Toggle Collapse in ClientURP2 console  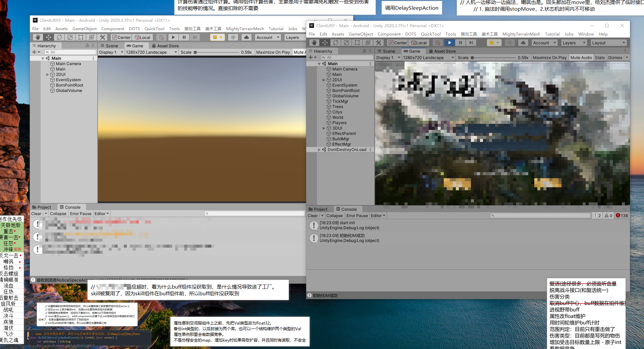58,214
